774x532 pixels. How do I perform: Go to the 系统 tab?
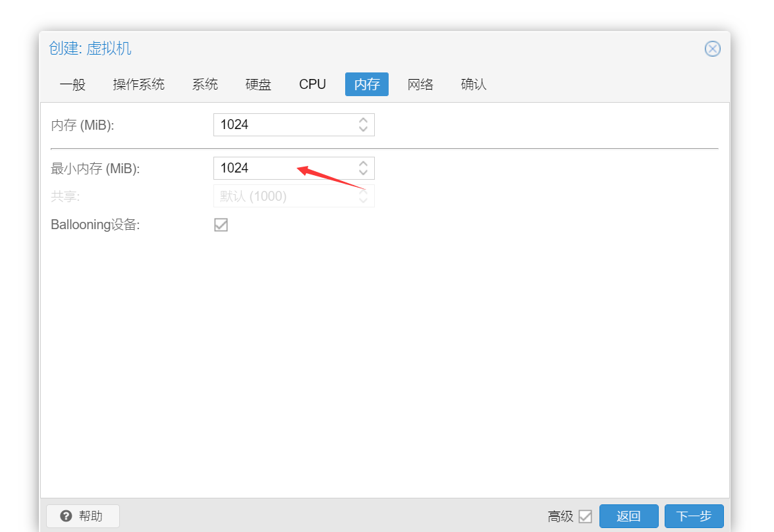pos(205,84)
